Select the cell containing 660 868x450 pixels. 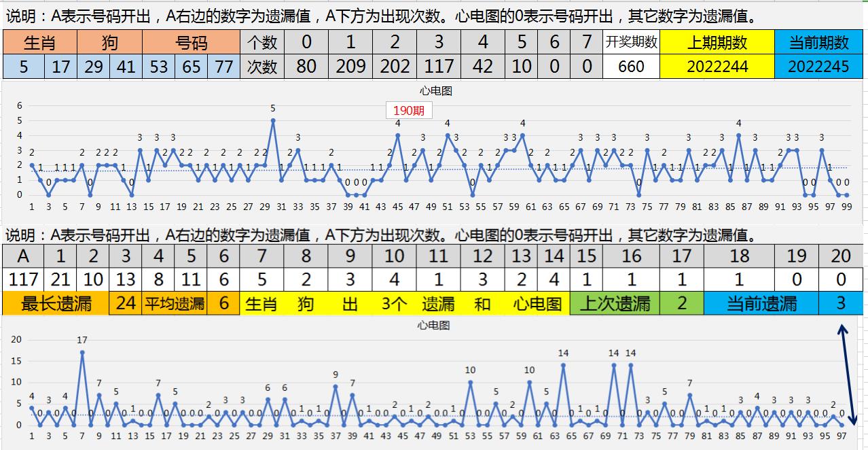coord(632,67)
